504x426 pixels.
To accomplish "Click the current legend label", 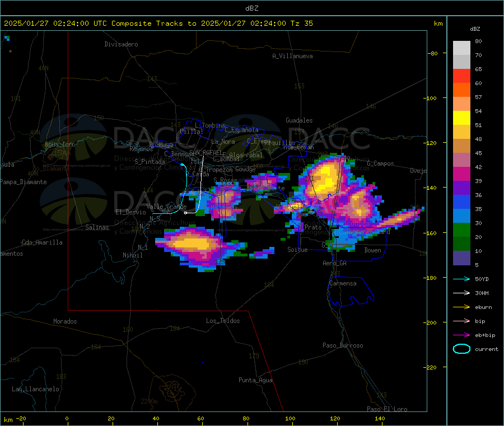I will [x=487, y=349].
